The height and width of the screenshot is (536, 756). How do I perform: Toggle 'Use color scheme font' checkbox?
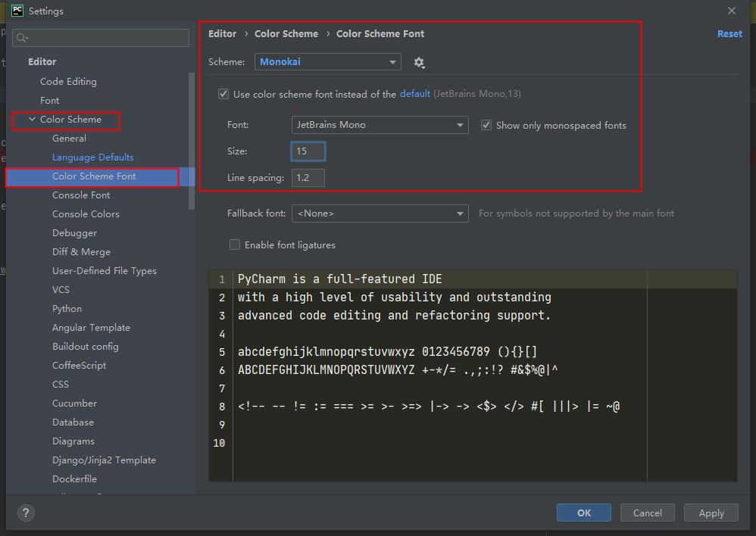pos(223,94)
